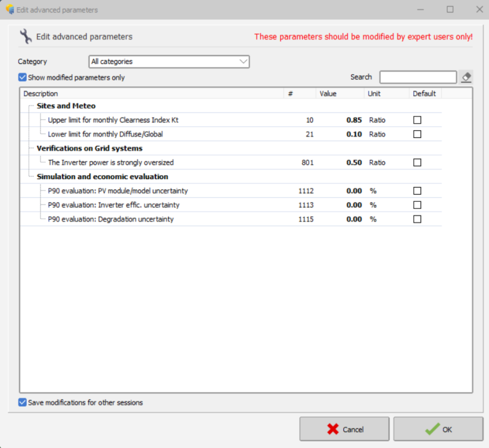This screenshot has height=448, width=489.
Task: Collapse Verifications on Grid systems group
Action: click(29, 149)
